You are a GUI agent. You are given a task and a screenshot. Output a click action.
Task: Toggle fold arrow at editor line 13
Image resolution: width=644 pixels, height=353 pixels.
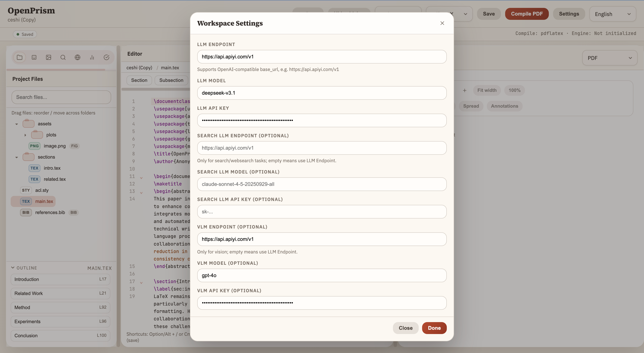click(141, 193)
